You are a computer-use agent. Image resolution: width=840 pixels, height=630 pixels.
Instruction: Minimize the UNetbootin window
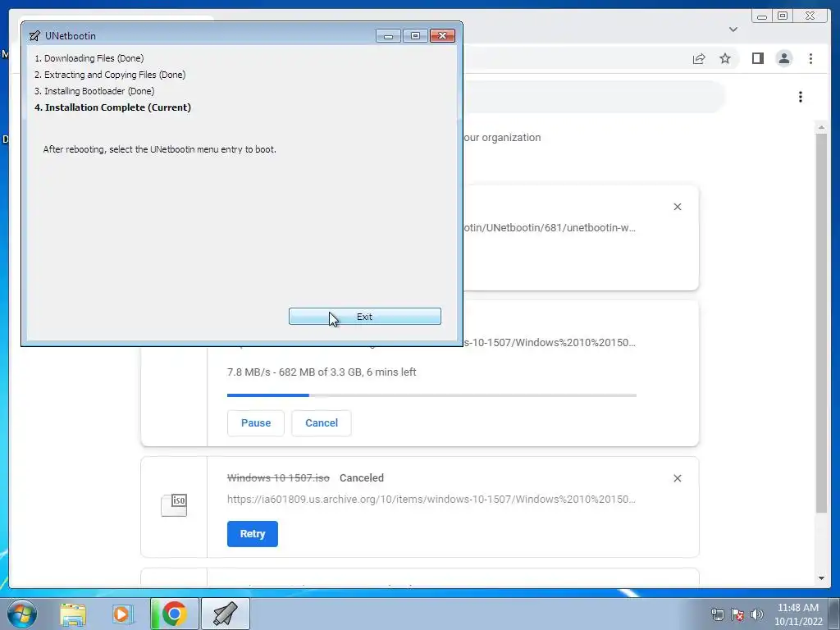coord(388,36)
